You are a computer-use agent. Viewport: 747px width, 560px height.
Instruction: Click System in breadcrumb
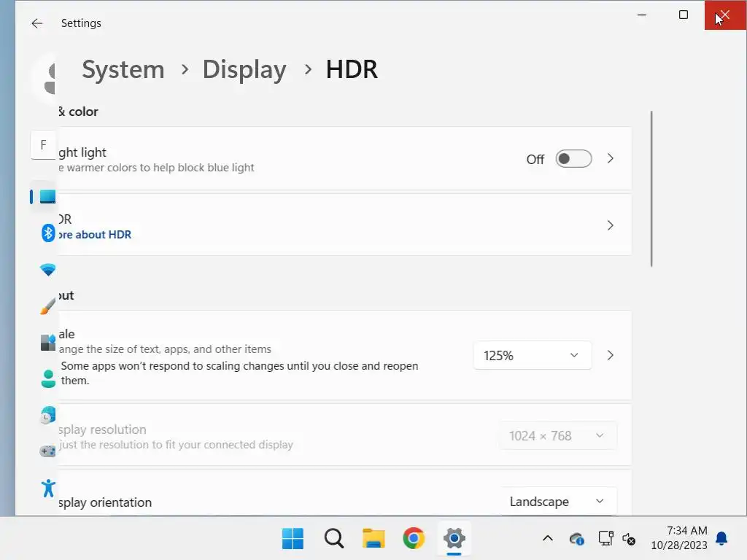click(x=123, y=69)
